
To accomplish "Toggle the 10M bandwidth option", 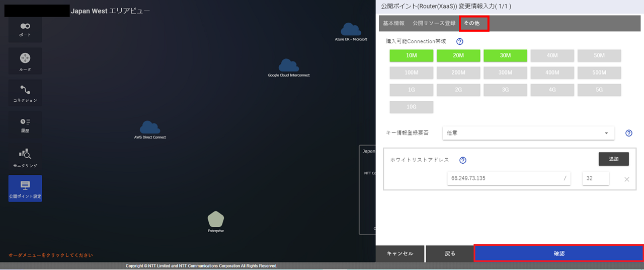I will click(412, 56).
